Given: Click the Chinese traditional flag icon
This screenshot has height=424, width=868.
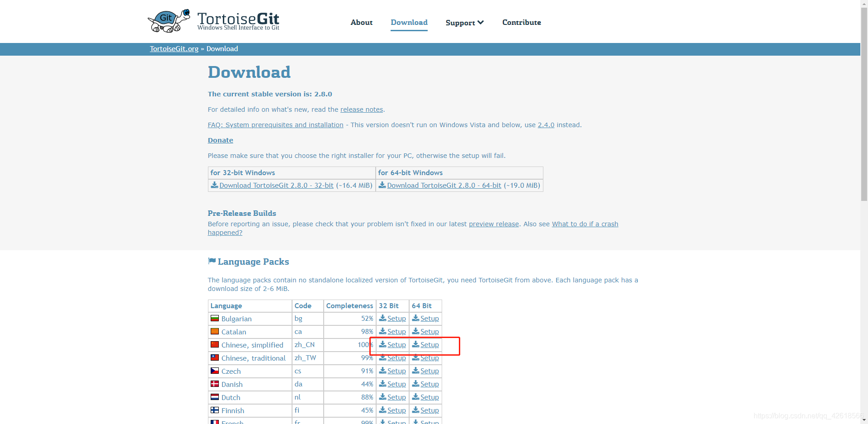Looking at the screenshot, I should coord(215,358).
